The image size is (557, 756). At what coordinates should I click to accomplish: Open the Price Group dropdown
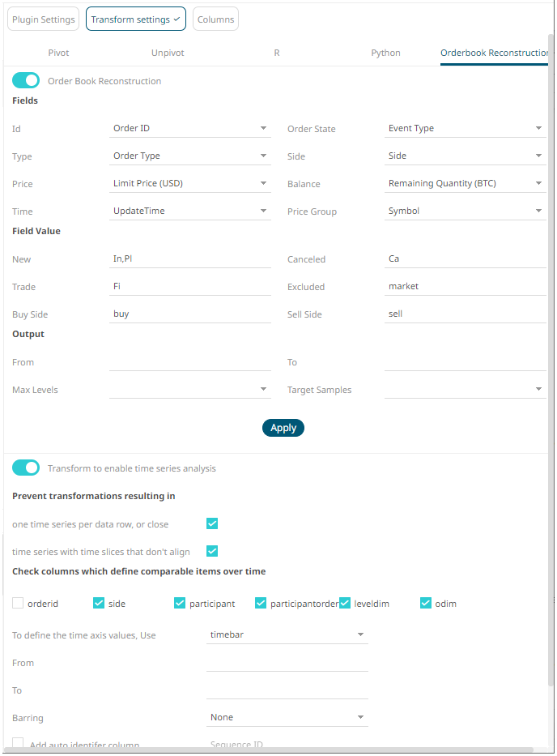(465, 211)
